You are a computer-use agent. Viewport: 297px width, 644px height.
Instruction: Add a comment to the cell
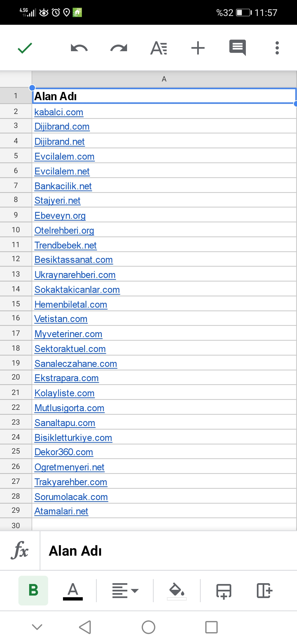pyautogui.click(x=238, y=48)
